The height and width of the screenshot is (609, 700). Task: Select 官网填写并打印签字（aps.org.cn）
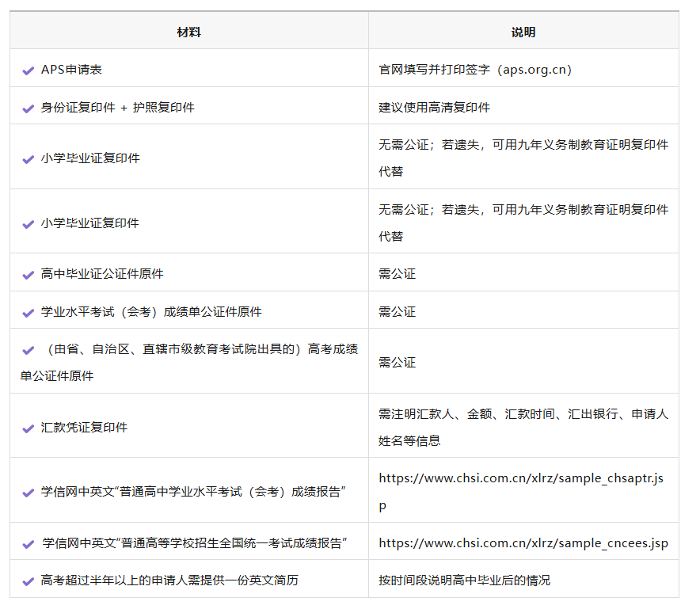475,70
